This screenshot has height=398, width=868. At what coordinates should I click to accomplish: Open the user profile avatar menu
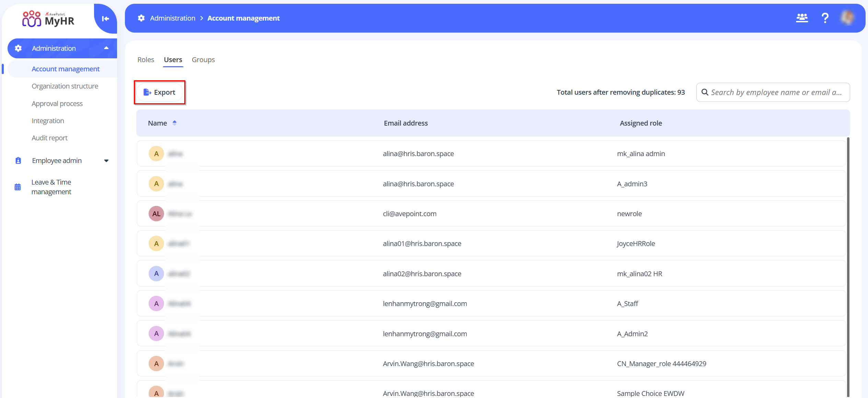point(848,18)
